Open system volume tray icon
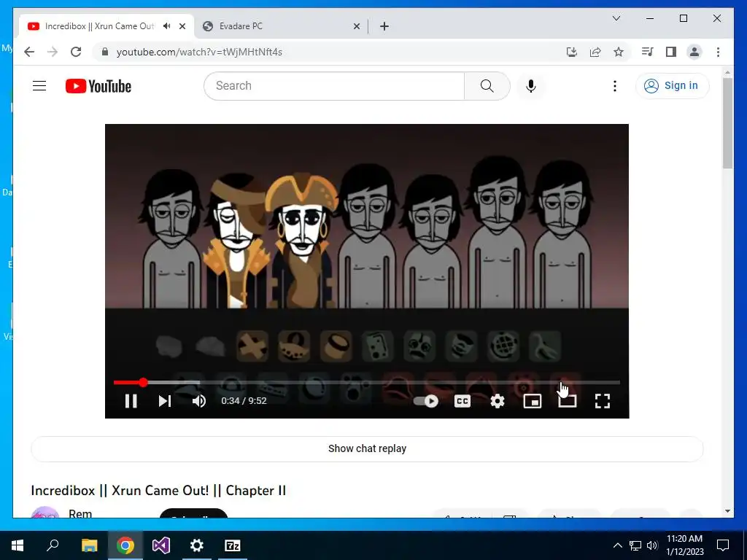The width and height of the screenshot is (747, 560). 652,545
